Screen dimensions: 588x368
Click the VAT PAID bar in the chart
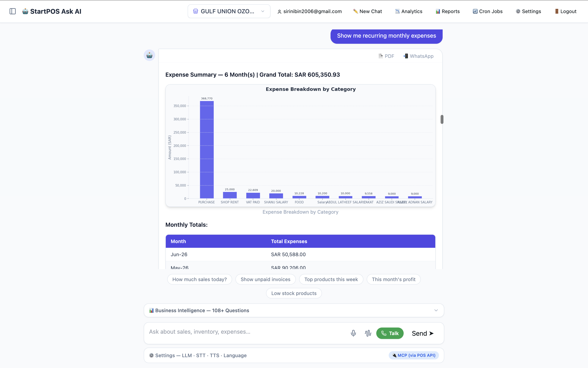(x=253, y=195)
